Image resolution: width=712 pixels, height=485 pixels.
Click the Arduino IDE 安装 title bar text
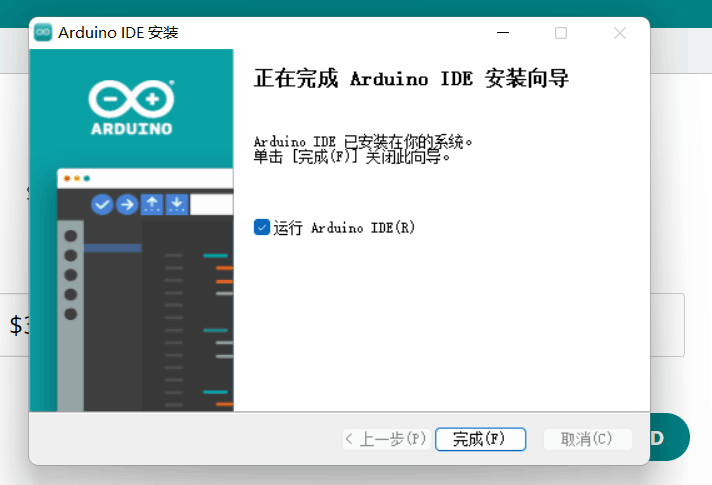119,33
